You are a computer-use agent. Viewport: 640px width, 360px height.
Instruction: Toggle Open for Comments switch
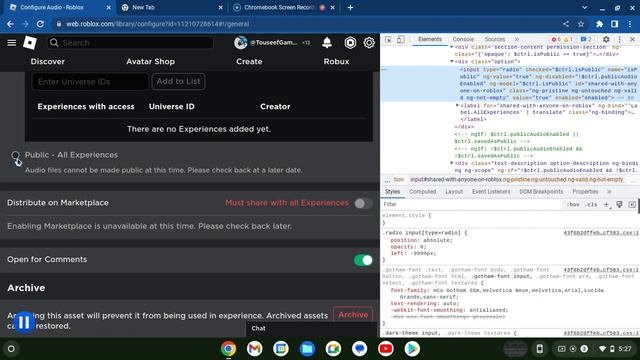[363, 260]
